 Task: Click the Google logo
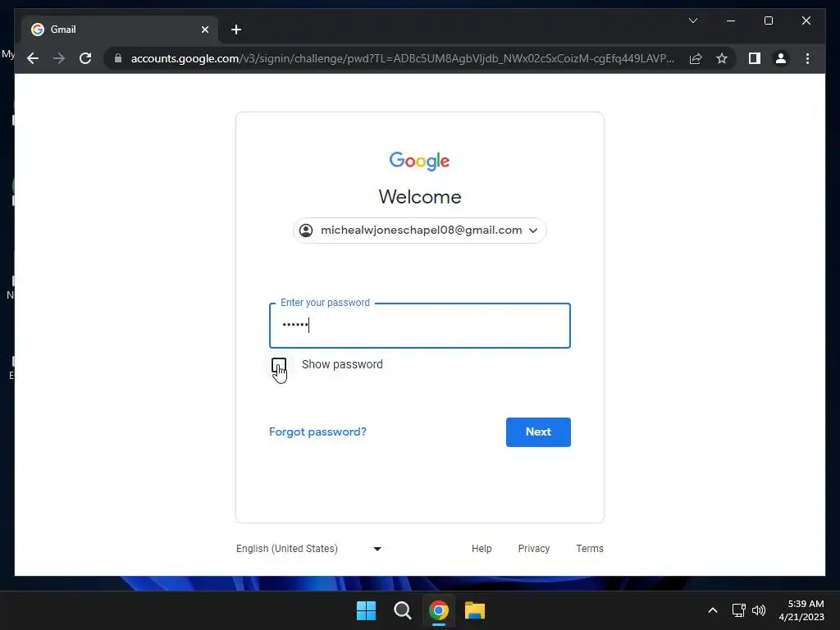pyautogui.click(x=419, y=161)
